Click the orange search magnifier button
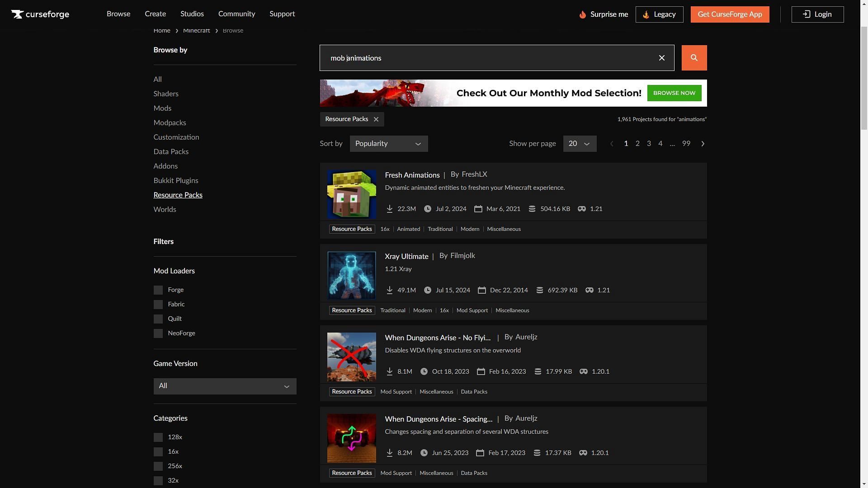Image resolution: width=868 pixels, height=488 pixels. [694, 58]
